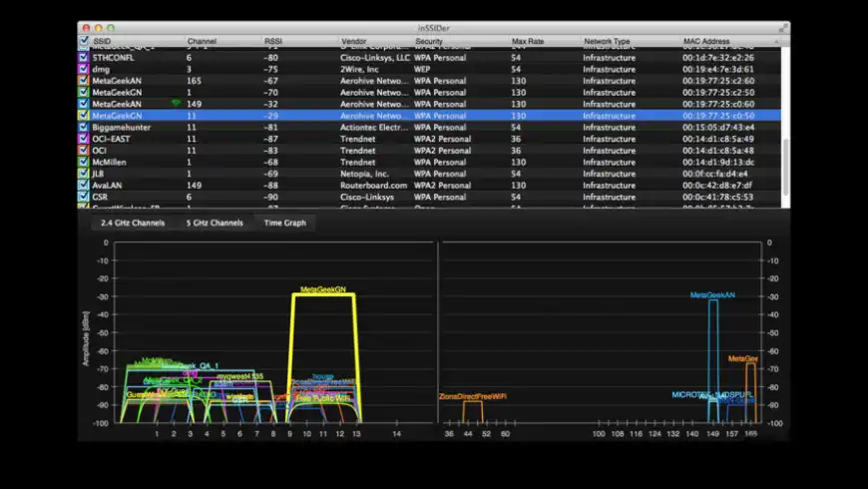Sort list by Channel column header
Screen dimensions: 868x489
(202, 41)
